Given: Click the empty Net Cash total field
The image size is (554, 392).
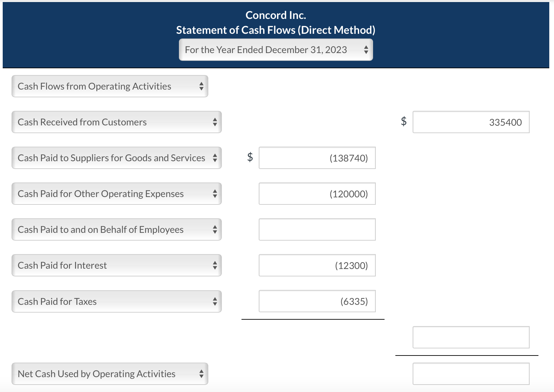Looking at the screenshot, I should pos(471,373).
